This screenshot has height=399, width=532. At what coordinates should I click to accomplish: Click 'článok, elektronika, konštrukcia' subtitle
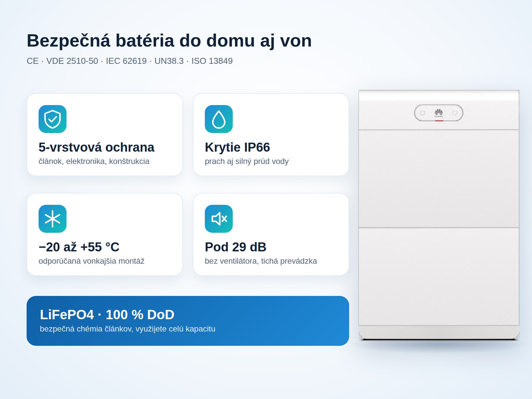coord(94,161)
